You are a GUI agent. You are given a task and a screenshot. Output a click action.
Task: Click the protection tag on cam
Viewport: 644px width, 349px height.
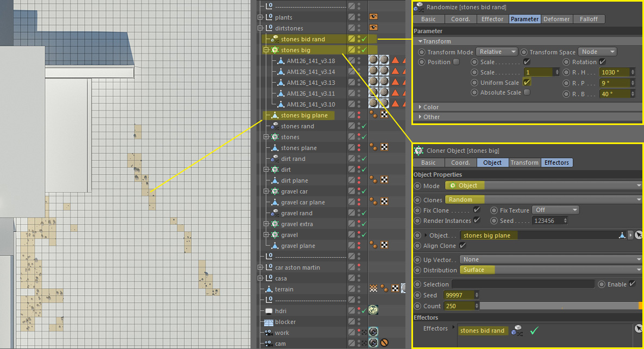384,343
